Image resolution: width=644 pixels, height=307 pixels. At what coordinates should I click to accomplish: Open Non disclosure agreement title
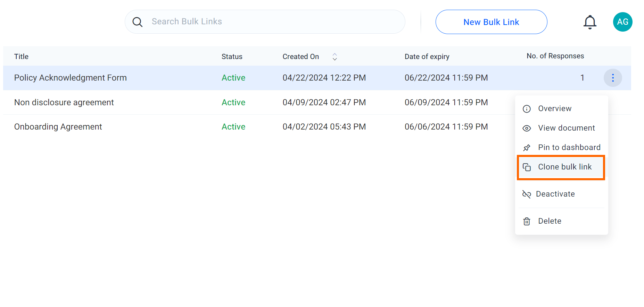(x=64, y=102)
